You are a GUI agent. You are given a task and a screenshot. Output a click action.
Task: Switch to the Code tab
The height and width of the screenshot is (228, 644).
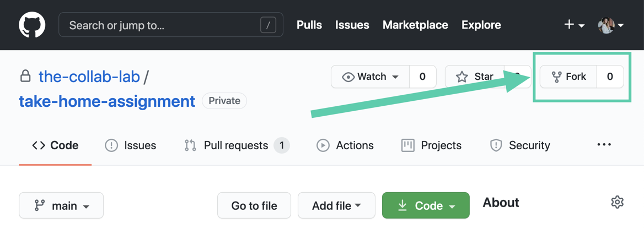(x=55, y=145)
